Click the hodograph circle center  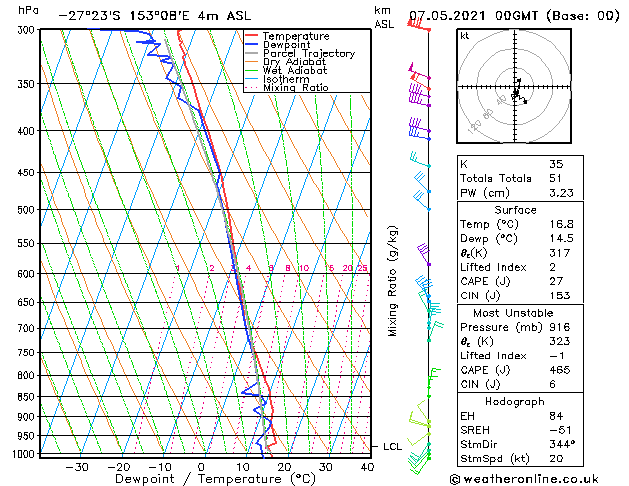pos(515,86)
